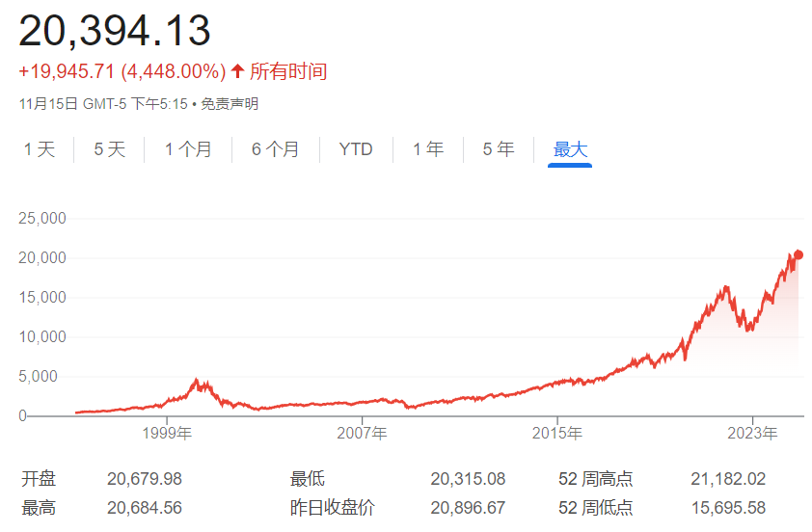Click the red endpoint dot on chart
The image size is (812, 532).
(x=798, y=254)
